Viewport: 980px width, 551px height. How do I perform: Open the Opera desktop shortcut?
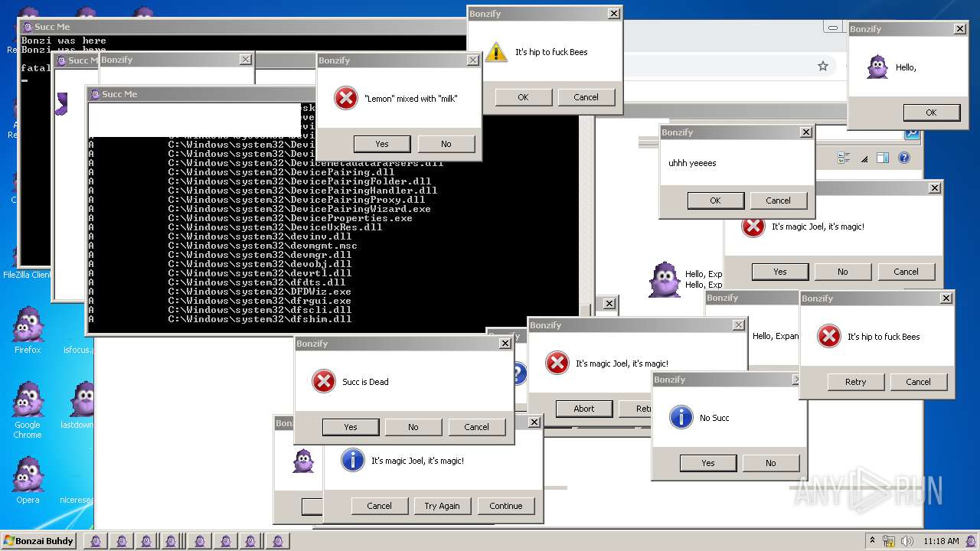coord(28,481)
